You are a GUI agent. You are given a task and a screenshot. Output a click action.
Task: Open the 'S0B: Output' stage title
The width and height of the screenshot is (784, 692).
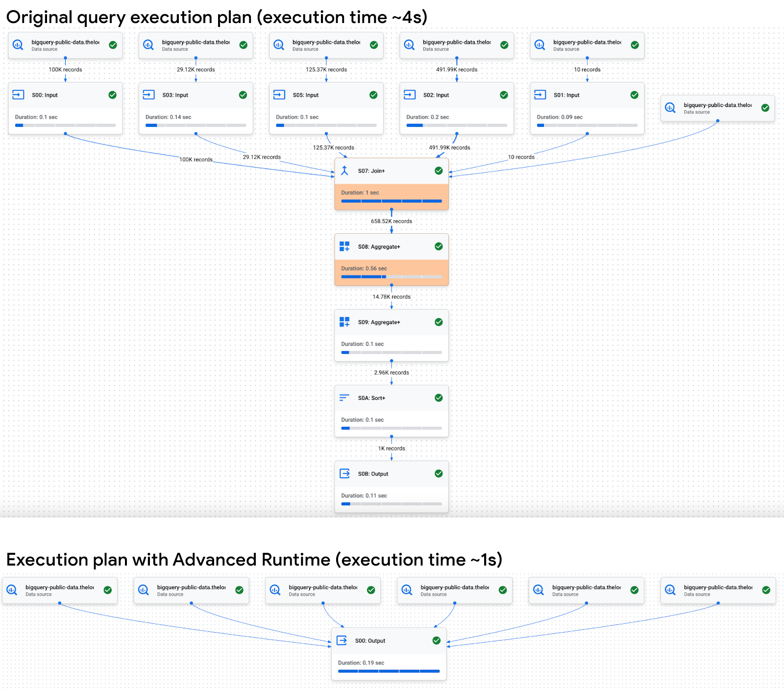373,474
